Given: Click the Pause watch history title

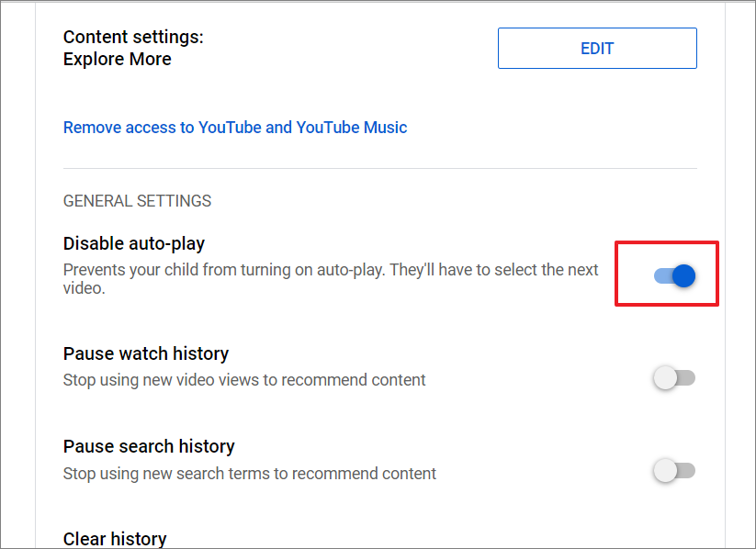Looking at the screenshot, I should [x=146, y=353].
